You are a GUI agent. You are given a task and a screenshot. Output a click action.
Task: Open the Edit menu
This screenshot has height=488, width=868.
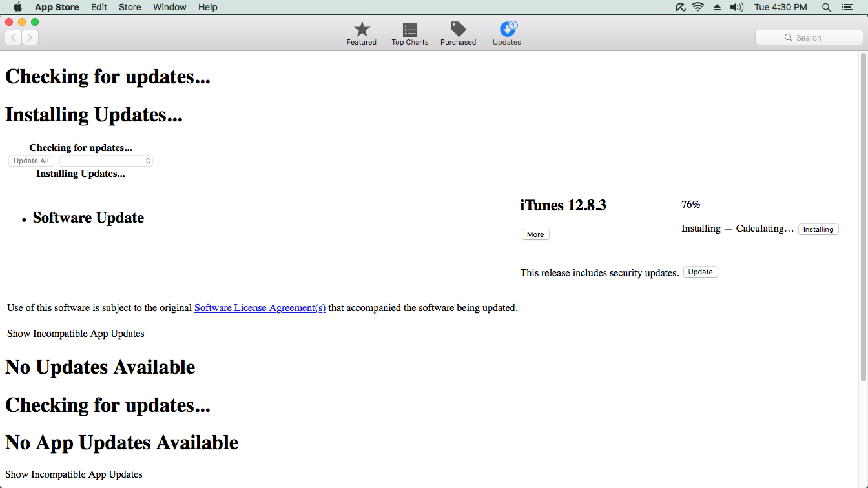tap(99, 7)
